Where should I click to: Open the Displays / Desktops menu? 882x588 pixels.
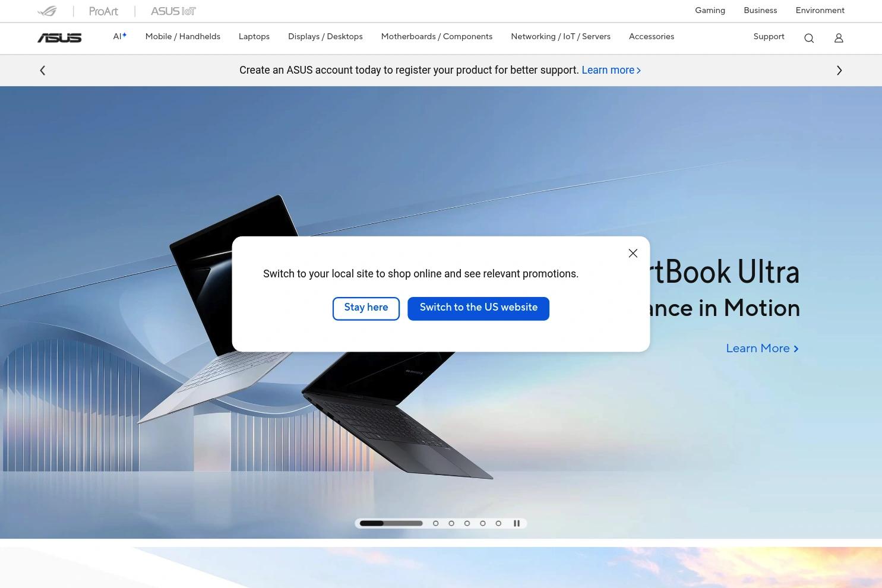pos(325,37)
